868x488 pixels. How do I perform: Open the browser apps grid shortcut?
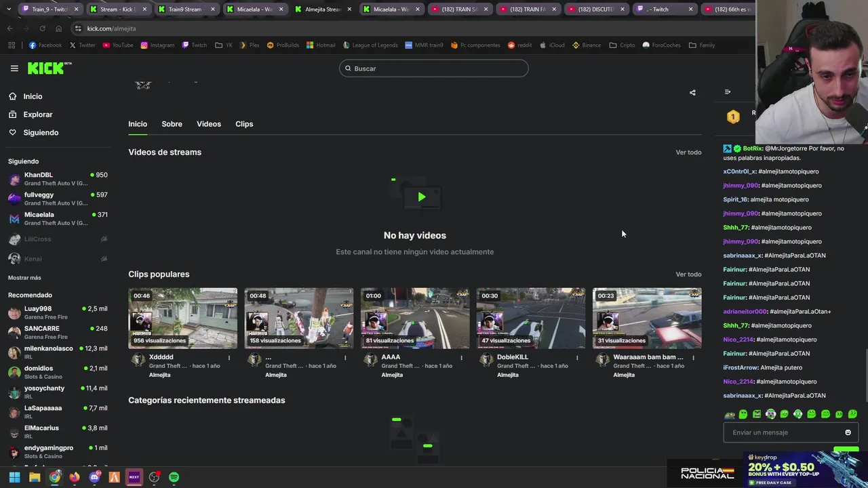(12, 45)
